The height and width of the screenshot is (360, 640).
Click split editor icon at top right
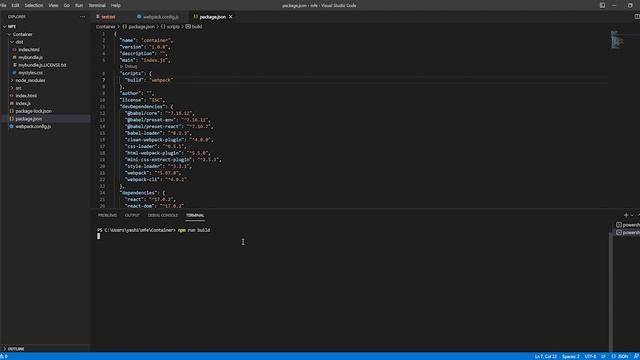click(x=637, y=17)
